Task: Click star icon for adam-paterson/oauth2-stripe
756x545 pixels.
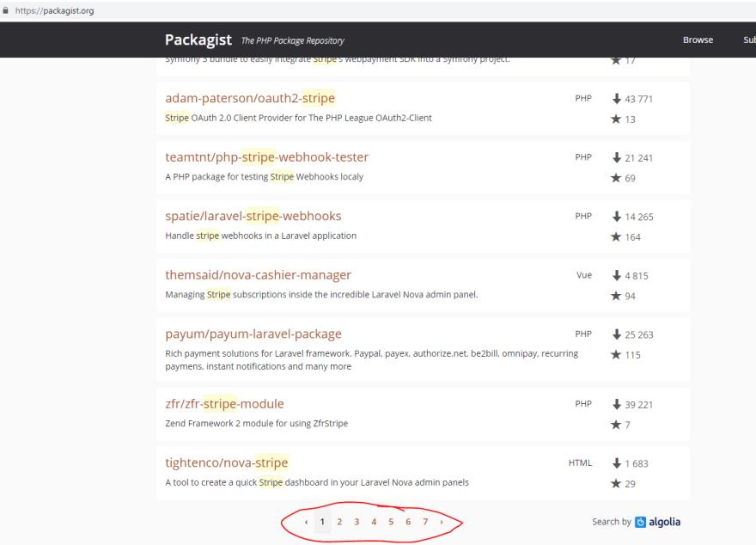Action: 616,119
